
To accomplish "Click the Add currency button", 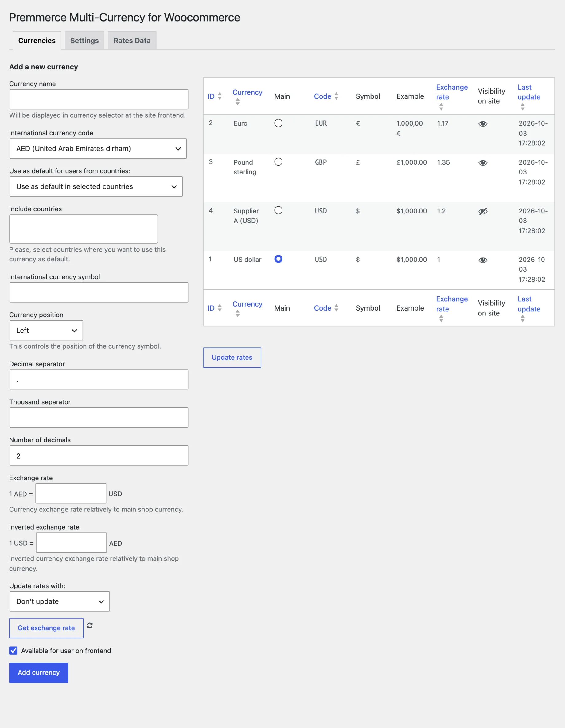I will 39,673.
